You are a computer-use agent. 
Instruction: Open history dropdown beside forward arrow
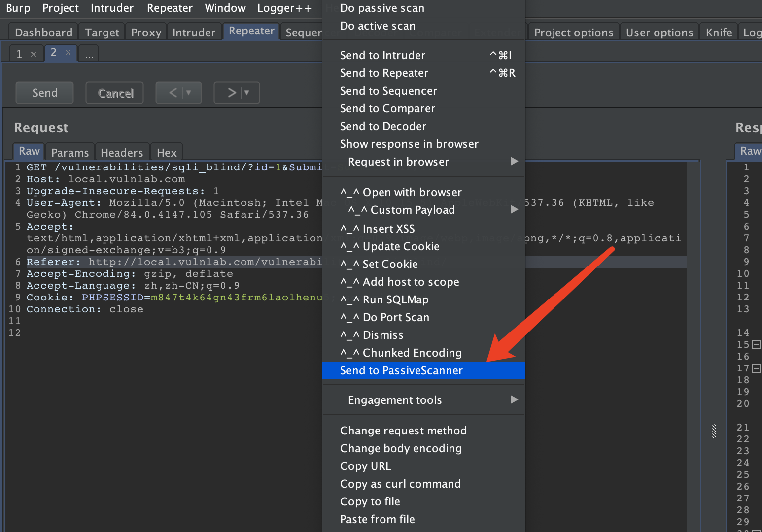247,92
